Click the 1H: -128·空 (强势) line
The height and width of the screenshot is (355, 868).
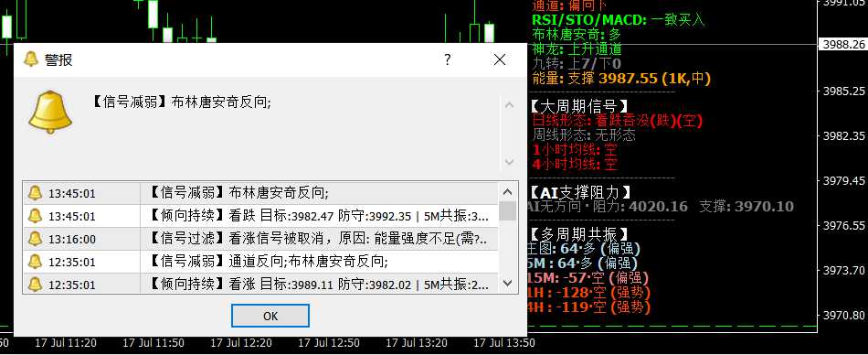(x=588, y=292)
